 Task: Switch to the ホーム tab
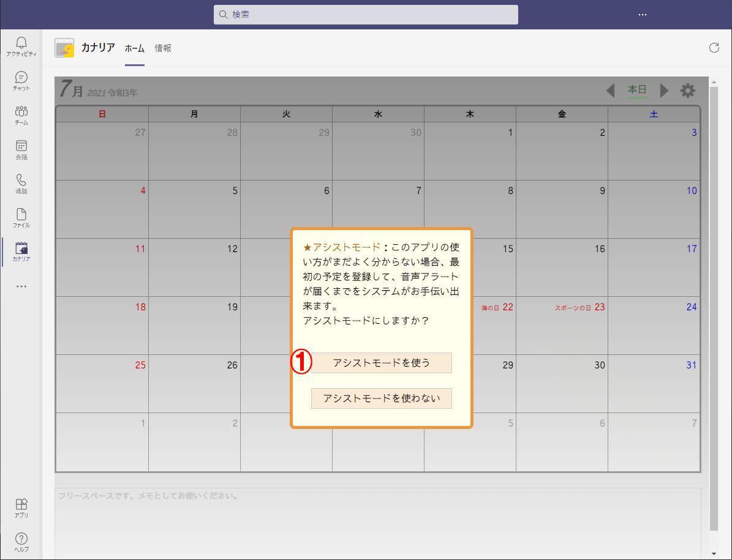tap(134, 48)
